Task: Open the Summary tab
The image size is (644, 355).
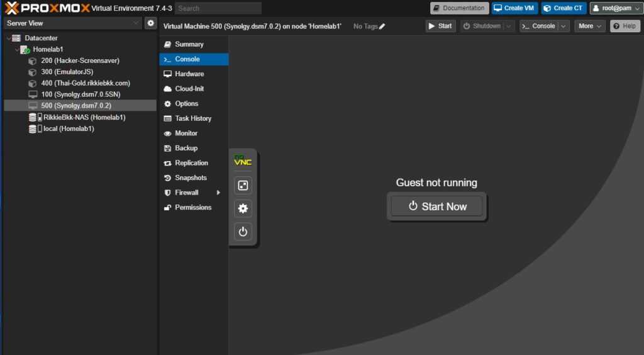Action: click(x=194, y=44)
